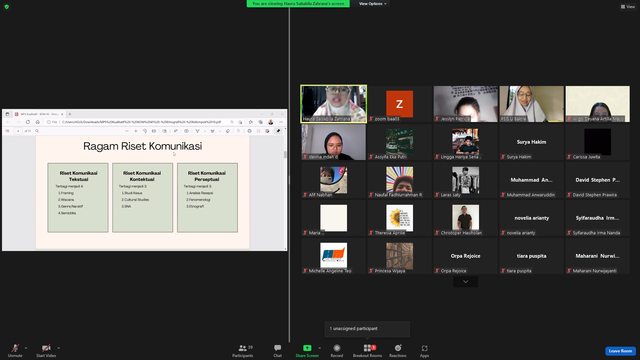Expand the View Options dropdown

pos(372,4)
